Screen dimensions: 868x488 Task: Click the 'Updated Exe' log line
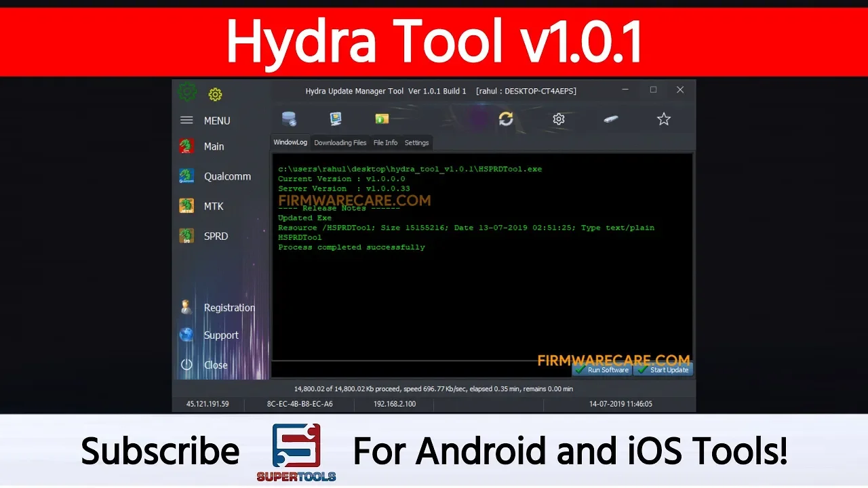304,218
